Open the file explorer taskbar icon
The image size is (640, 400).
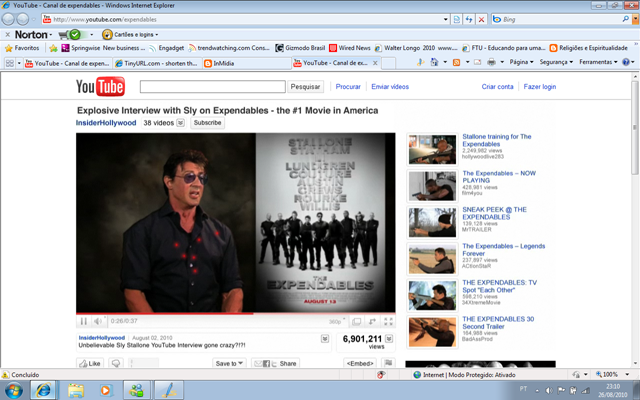click(x=76, y=391)
